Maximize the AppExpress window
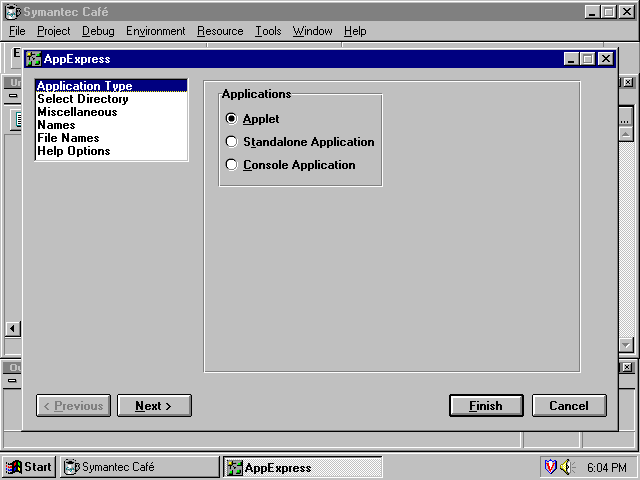 pos(587,59)
